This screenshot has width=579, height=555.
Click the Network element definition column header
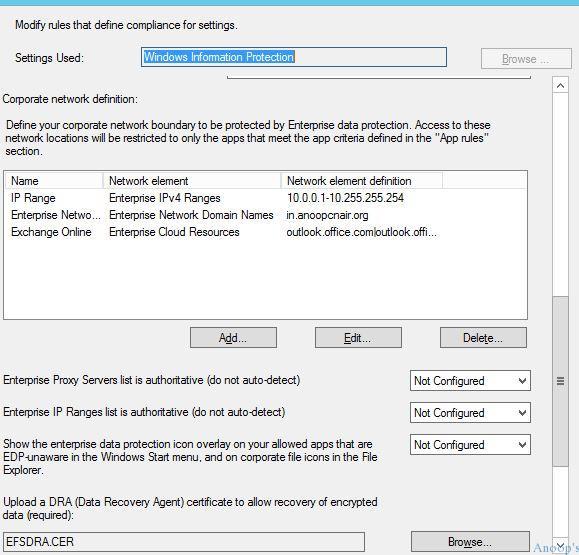[362, 181]
